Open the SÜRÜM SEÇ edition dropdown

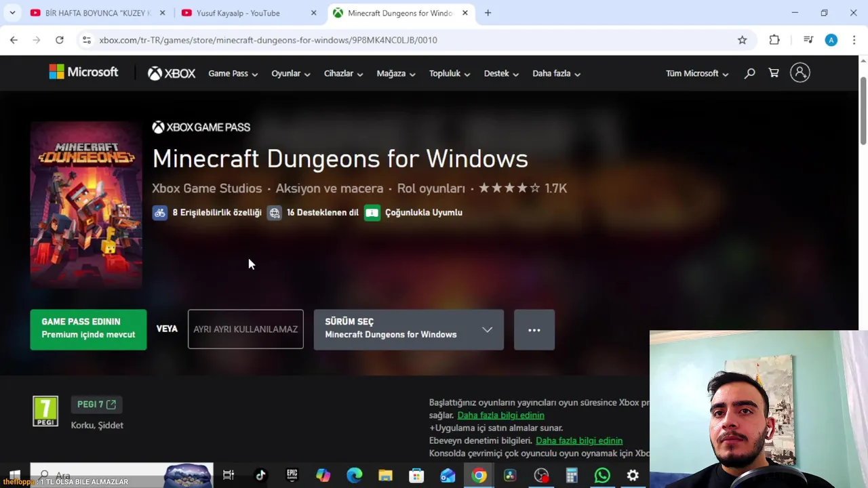tap(408, 329)
